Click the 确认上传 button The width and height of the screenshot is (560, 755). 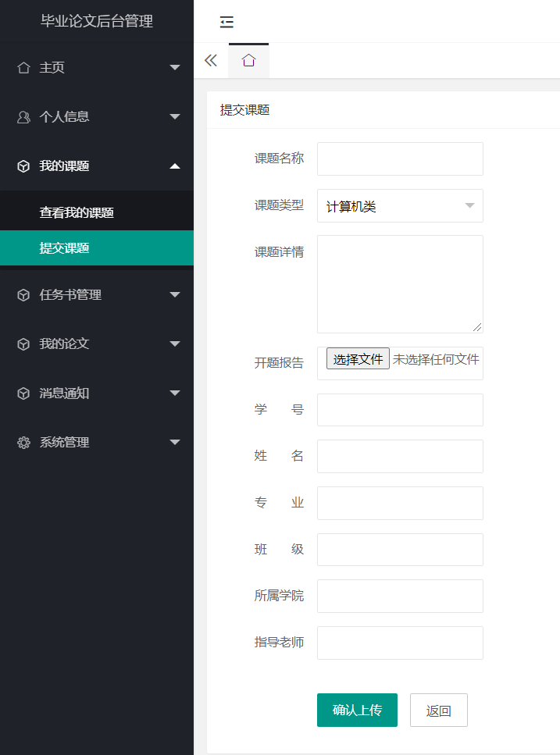pyautogui.click(x=357, y=710)
